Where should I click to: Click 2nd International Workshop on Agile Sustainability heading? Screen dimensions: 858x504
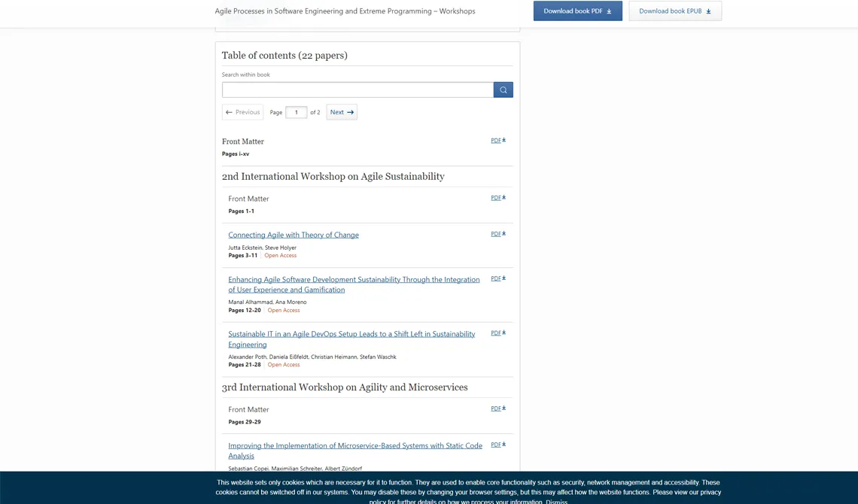point(333,177)
